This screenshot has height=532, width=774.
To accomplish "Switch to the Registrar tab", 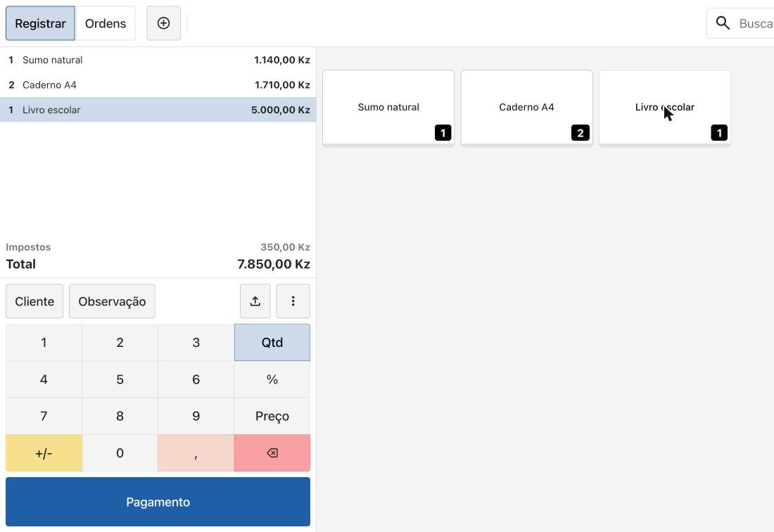I will (x=41, y=23).
